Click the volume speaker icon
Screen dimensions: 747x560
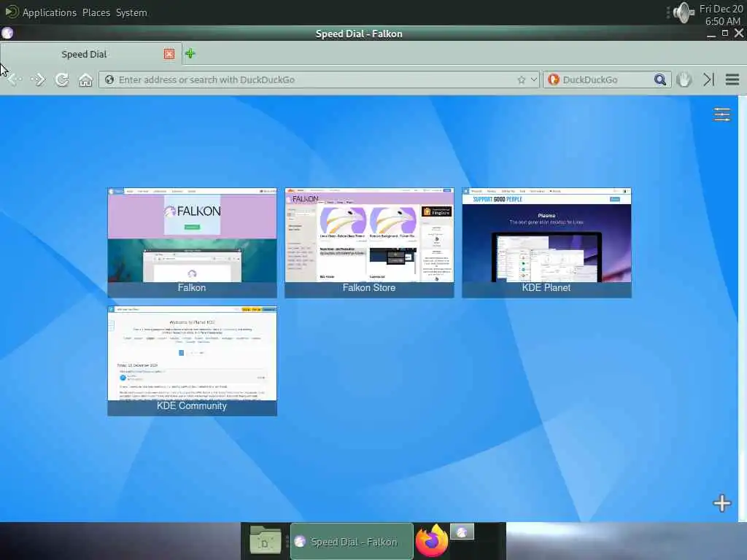tap(684, 13)
